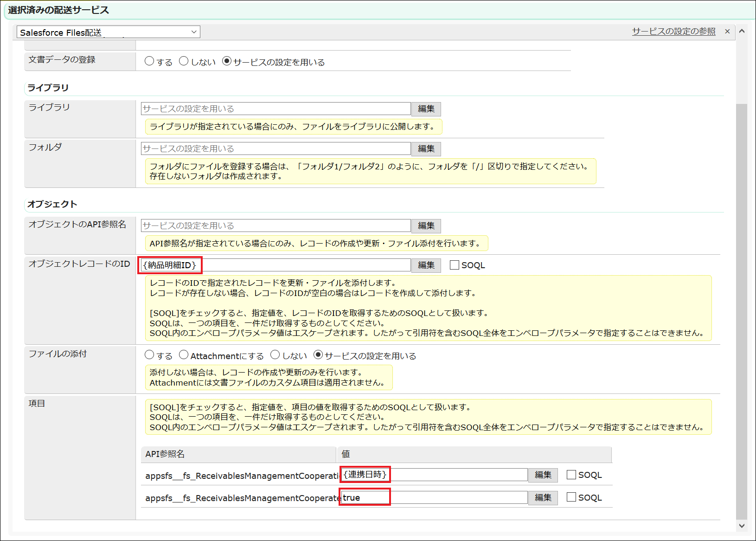Click 編集 button for the true value
This screenshot has height=541, width=756.
pos(543,498)
